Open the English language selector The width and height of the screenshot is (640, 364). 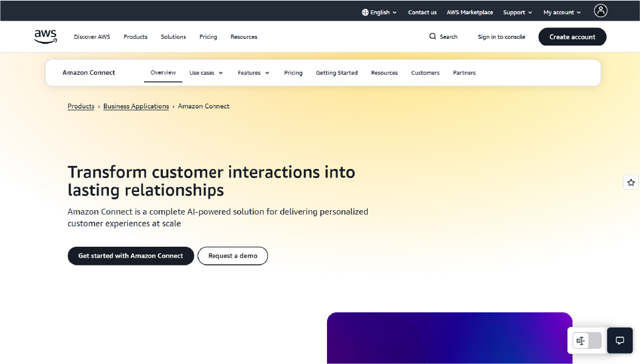(379, 12)
